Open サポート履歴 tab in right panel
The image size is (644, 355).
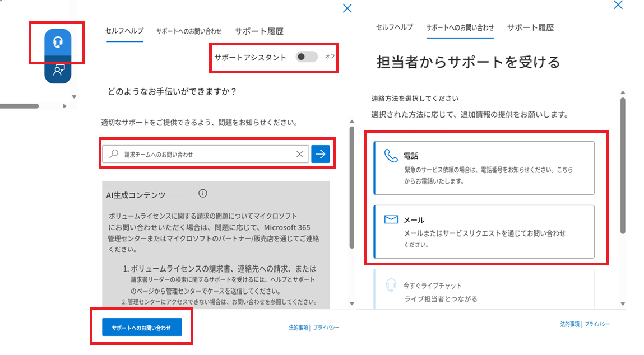(530, 27)
